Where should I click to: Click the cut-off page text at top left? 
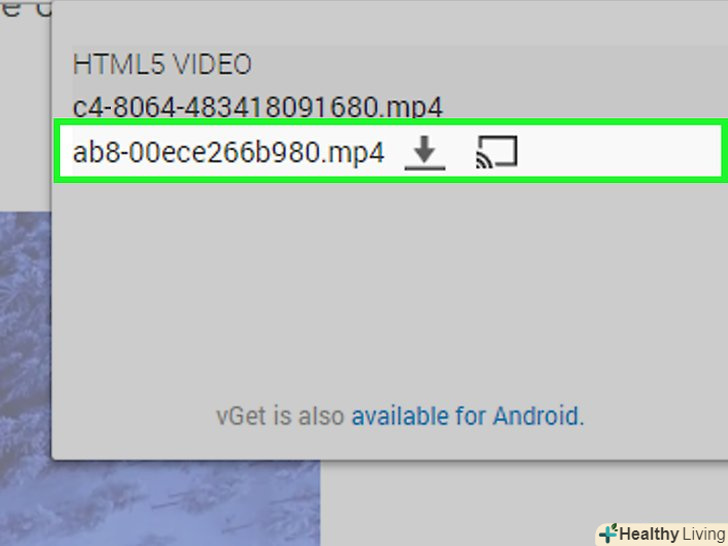[x=24, y=8]
